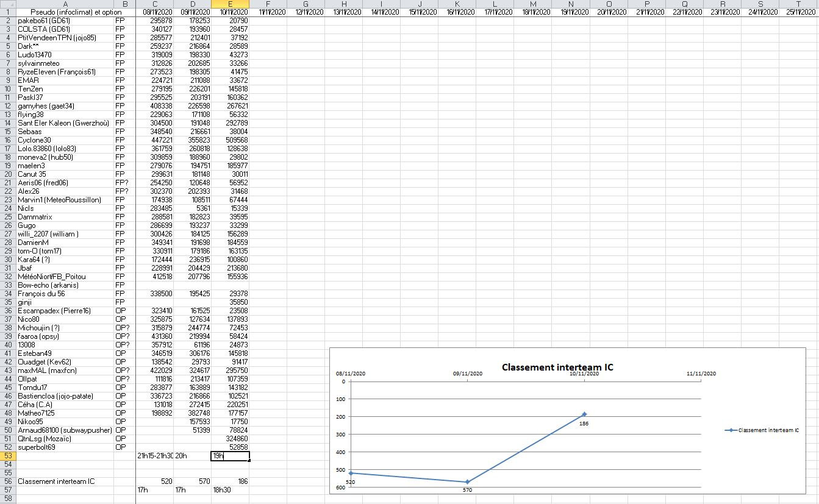Select column B header
Viewport: 819px width, 504px height.
[x=125, y=4]
